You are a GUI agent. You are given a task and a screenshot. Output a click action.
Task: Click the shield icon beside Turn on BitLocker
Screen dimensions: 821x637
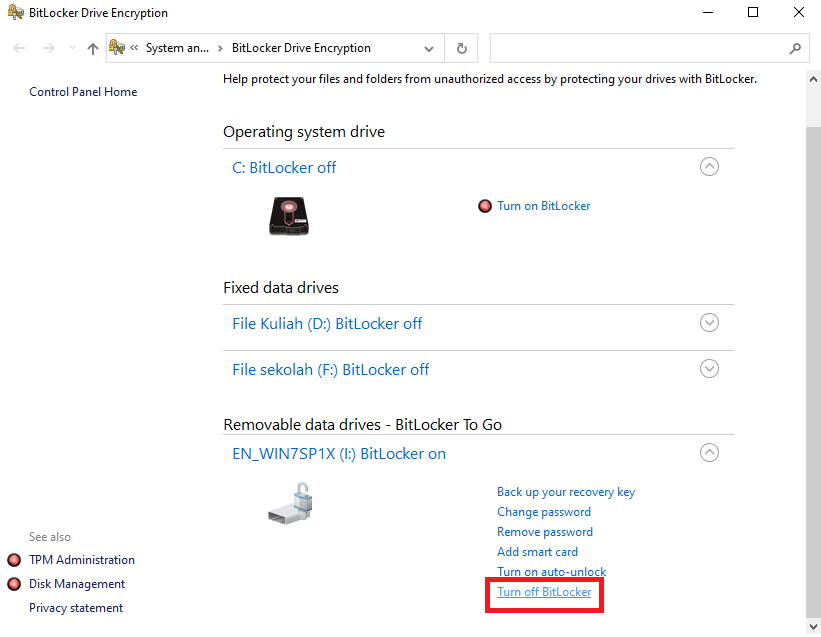tap(485, 205)
